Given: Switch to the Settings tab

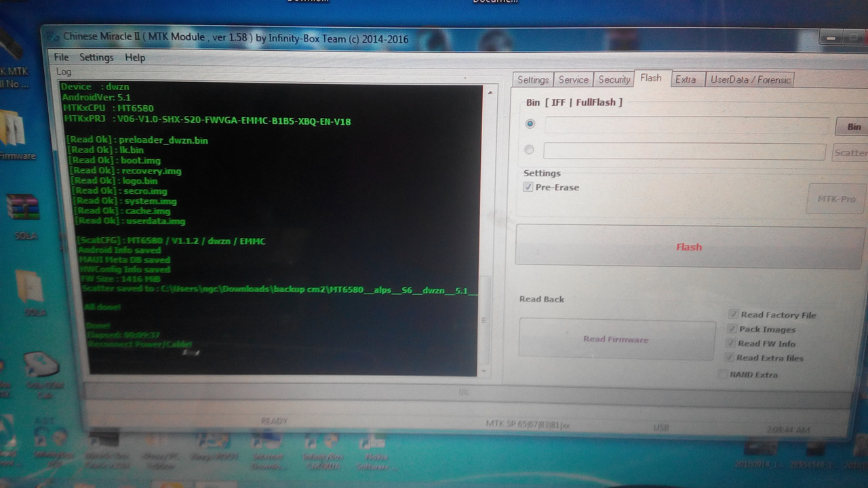Looking at the screenshot, I should click(533, 80).
